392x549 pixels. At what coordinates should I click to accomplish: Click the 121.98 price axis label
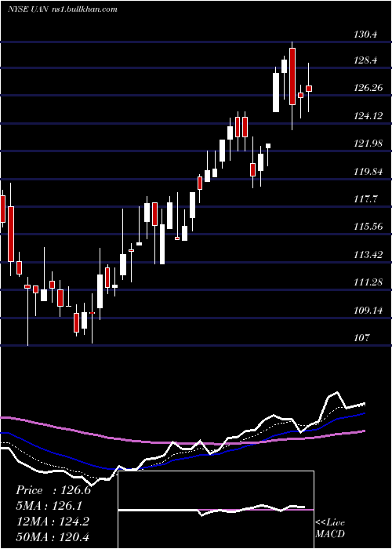[368, 144]
